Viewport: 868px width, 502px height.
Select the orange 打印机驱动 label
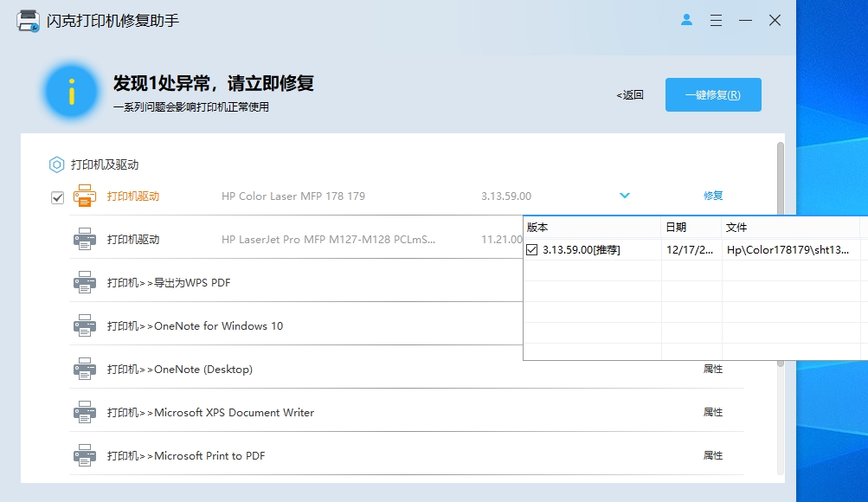[133, 196]
